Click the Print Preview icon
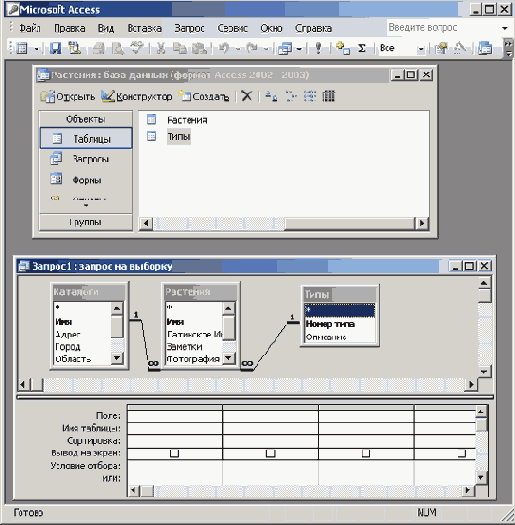This screenshot has height=525, width=515. pyautogui.click(x=118, y=49)
